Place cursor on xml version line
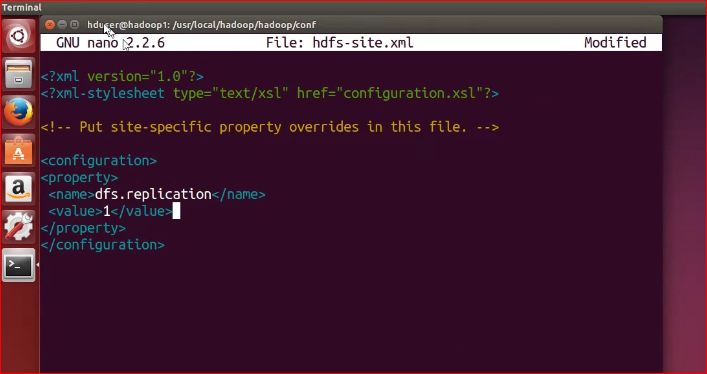Screen dimensions: 707x374 click(x=122, y=76)
